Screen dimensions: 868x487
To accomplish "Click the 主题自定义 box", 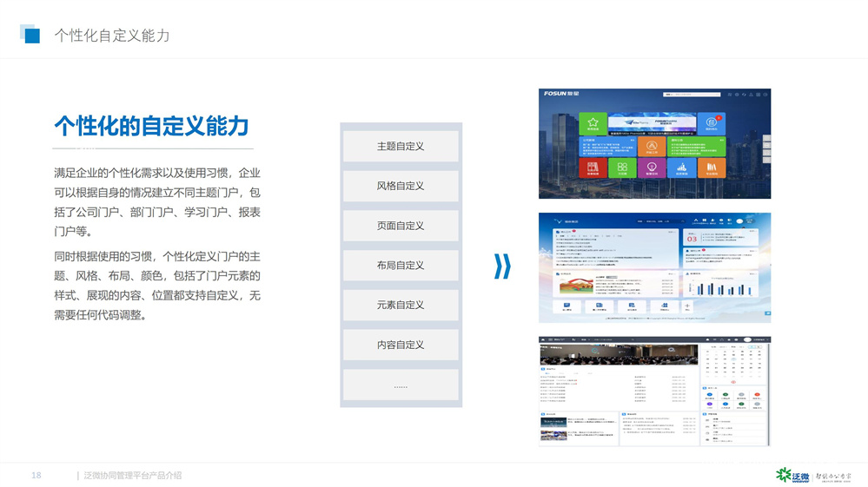I will coord(401,146).
